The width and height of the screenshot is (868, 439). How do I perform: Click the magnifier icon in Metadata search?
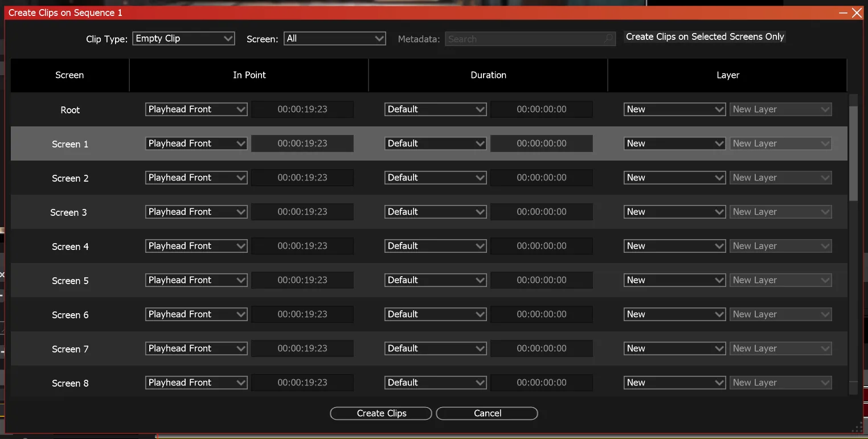(609, 39)
